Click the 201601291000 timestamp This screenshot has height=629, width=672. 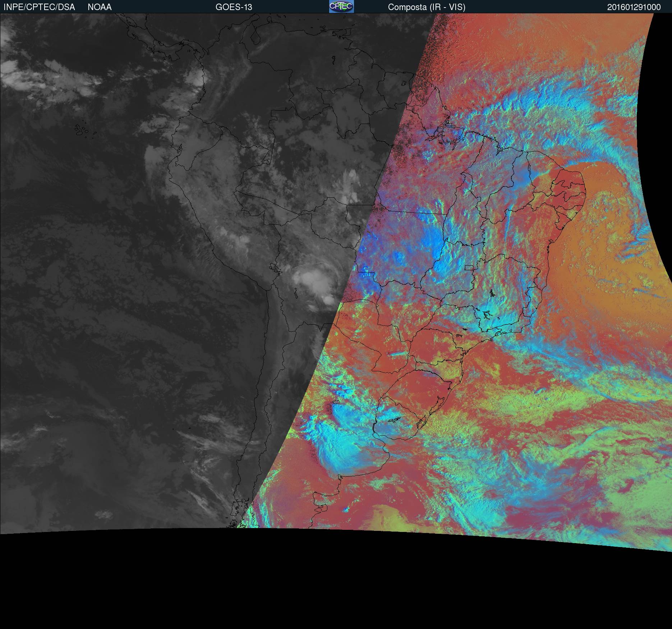pyautogui.click(x=634, y=7)
